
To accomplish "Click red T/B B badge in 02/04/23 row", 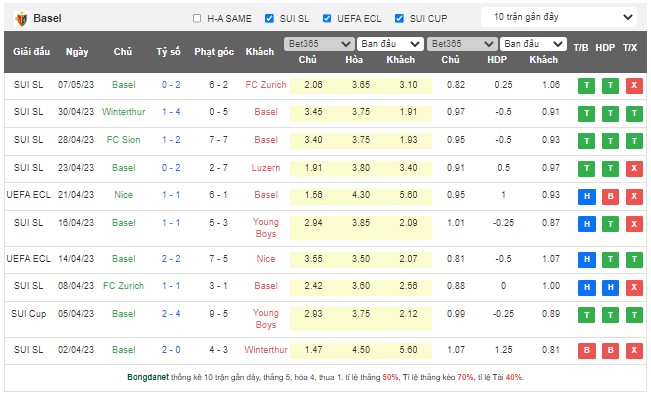I will click(x=587, y=350).
